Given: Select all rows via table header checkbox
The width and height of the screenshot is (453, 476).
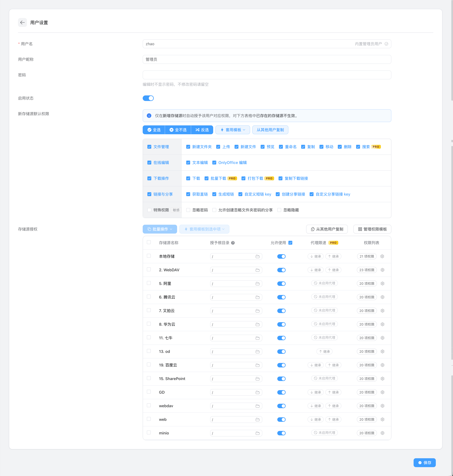Looking at the screenshot, I should pyautogui.click(x=149, y=242).
